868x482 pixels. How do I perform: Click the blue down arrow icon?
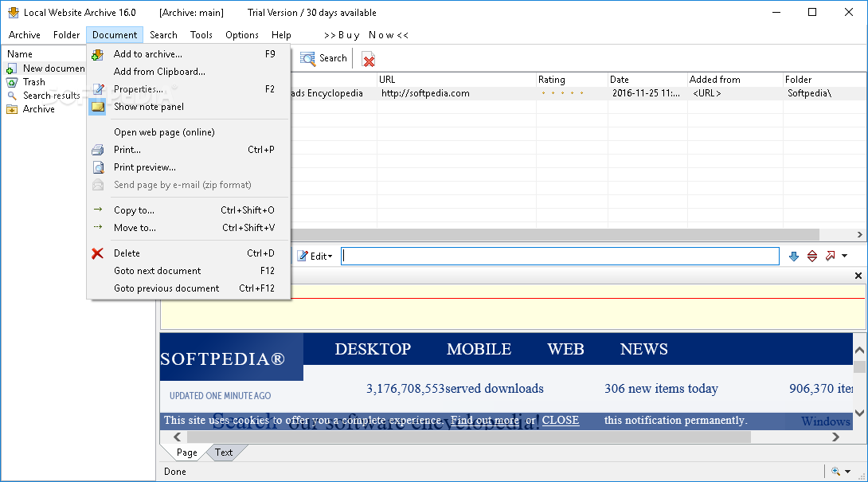794,256
